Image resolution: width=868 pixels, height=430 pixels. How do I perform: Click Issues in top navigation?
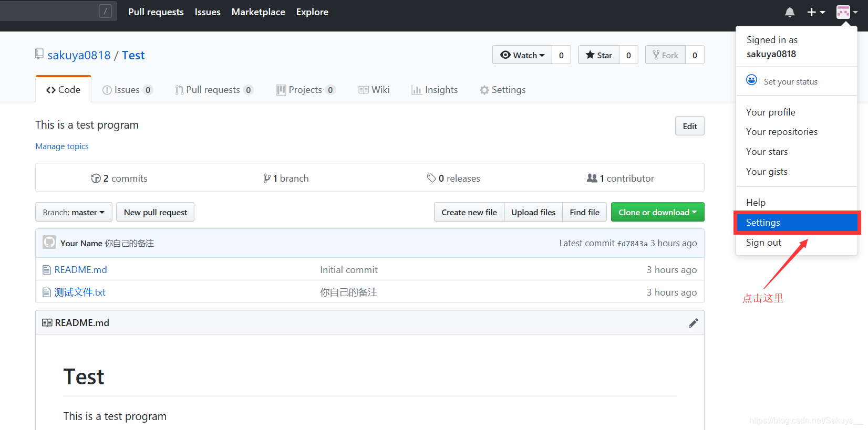pyautogui.click(x=208, y=12)
